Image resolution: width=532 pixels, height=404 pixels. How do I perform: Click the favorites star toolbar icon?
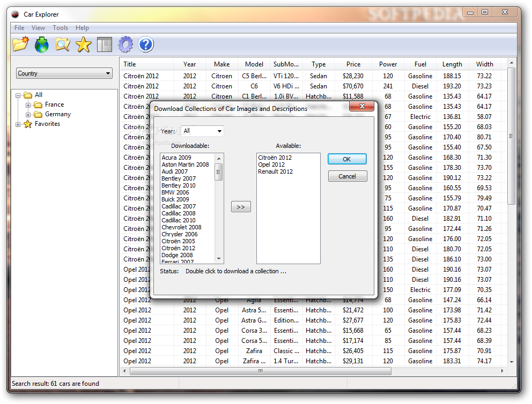(84, 44)
